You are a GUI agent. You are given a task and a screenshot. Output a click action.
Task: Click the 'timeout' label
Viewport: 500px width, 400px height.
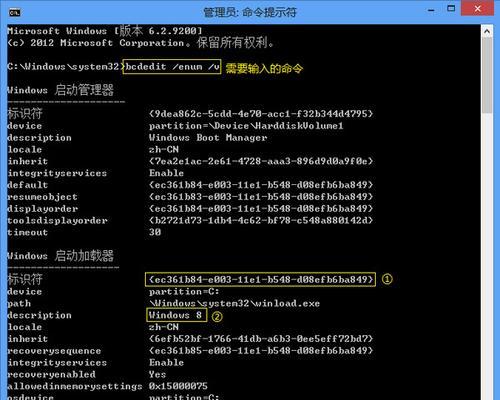coord(28,232)
